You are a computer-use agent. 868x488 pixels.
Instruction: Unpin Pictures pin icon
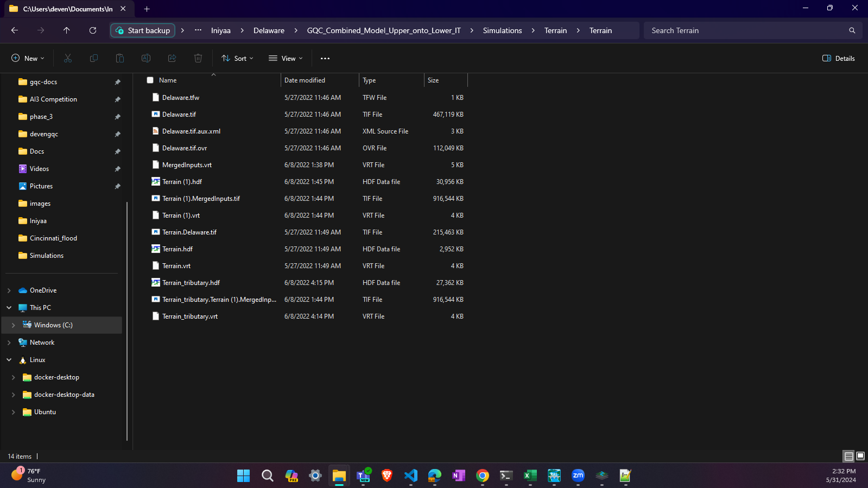(117, 186)
